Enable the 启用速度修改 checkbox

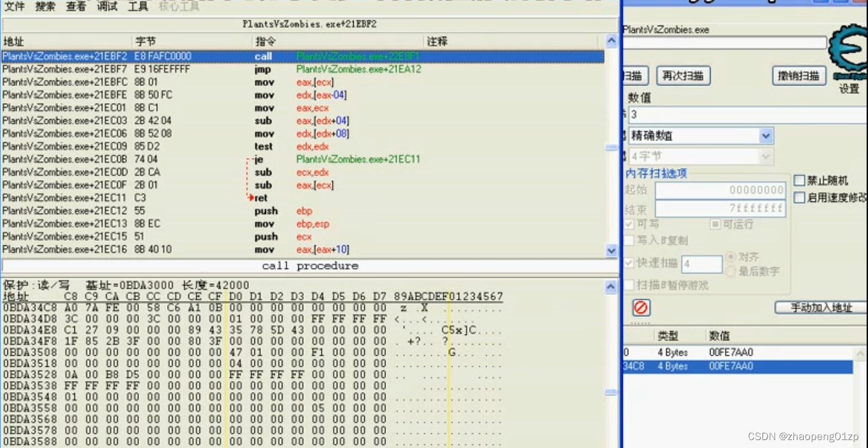click(x=800, y=197)
